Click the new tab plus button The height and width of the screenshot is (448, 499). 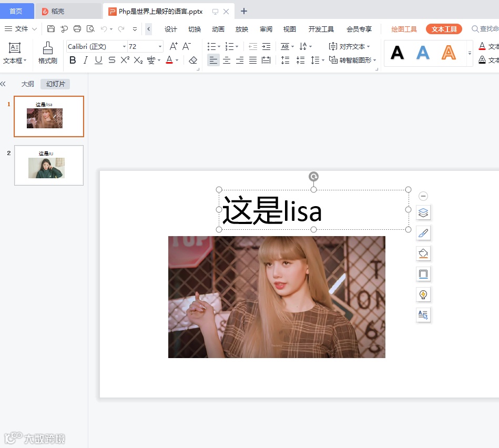tap(244, 11)
